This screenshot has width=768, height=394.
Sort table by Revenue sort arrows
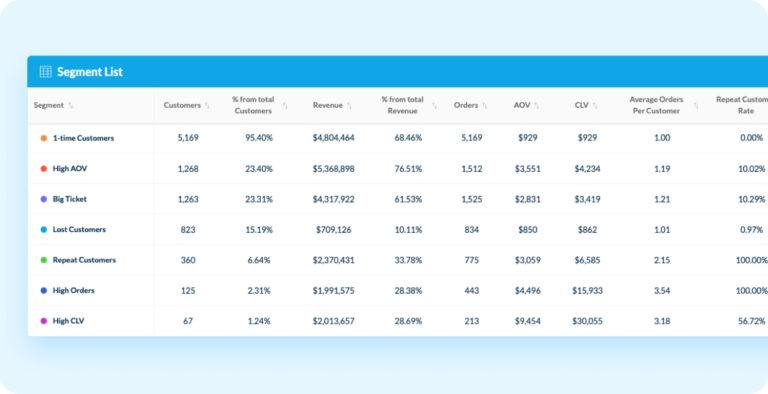coord(349,105)
